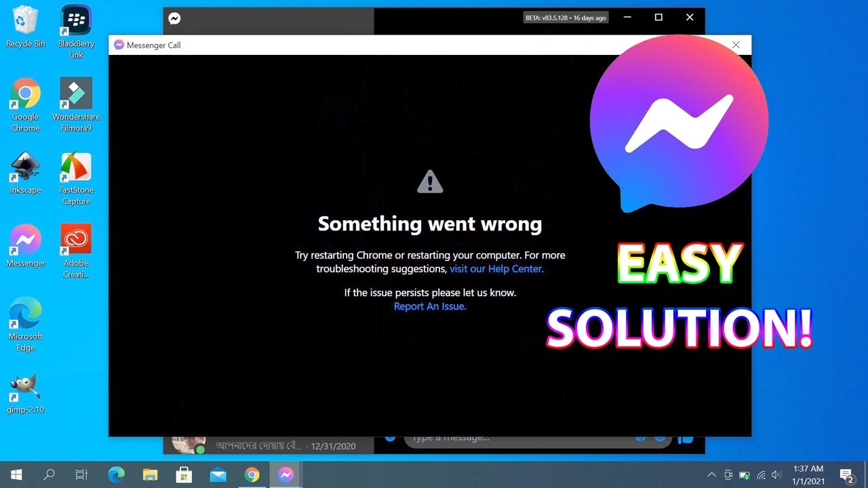Image resolution: width=868 pixels, height=488 pixels.
Task: Switch to Chrome in the taskbar
Action: pos(252,474)
